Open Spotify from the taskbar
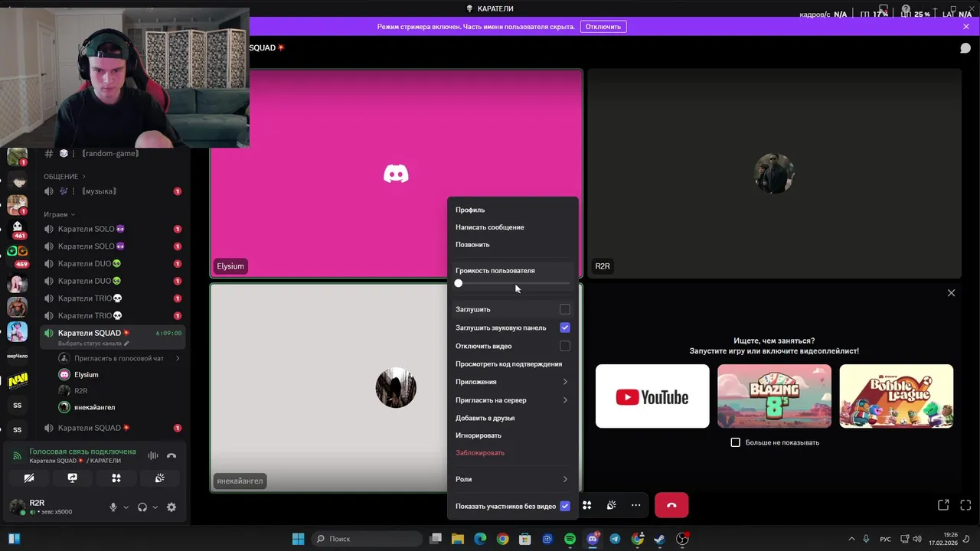 click(570, 539)
